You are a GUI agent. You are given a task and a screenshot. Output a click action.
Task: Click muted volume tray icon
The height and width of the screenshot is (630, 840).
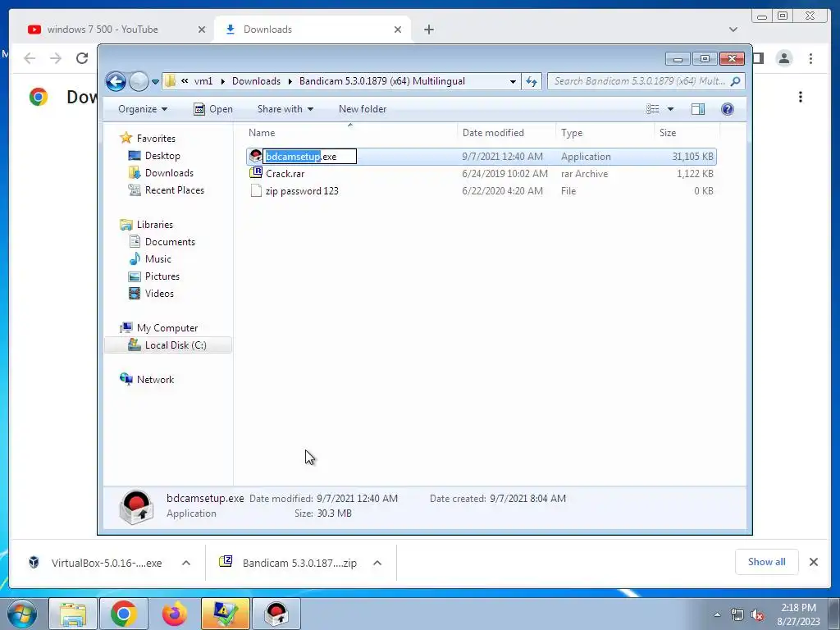pyautogui.click(x=757, y=615)
